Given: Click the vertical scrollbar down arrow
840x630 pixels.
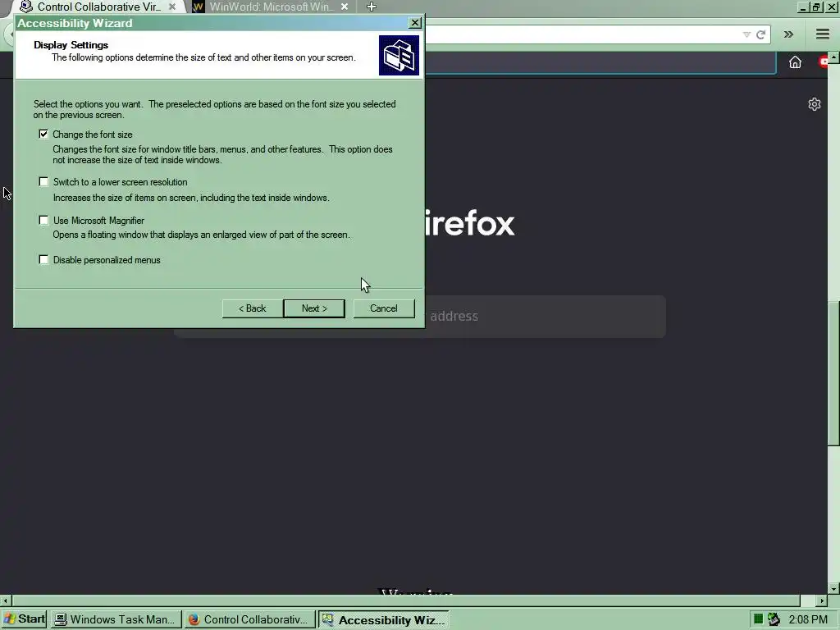Looking at the screenshot, I should (834, 588).
